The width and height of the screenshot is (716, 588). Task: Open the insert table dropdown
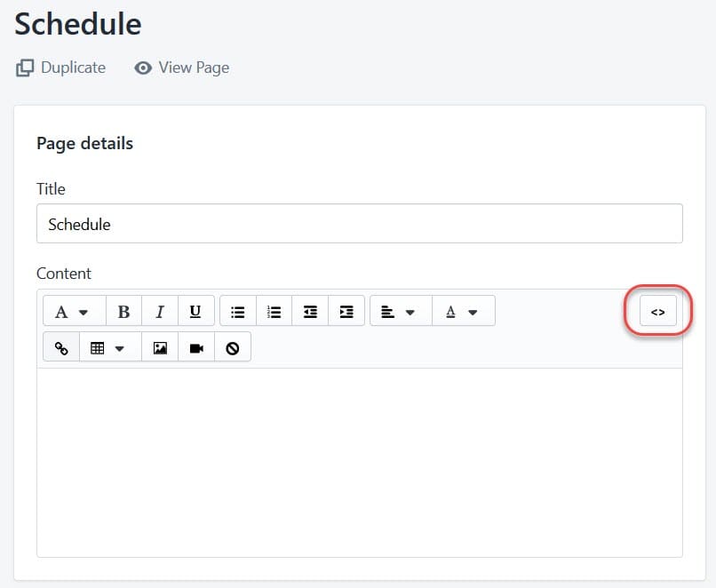[x=109, y=348]
